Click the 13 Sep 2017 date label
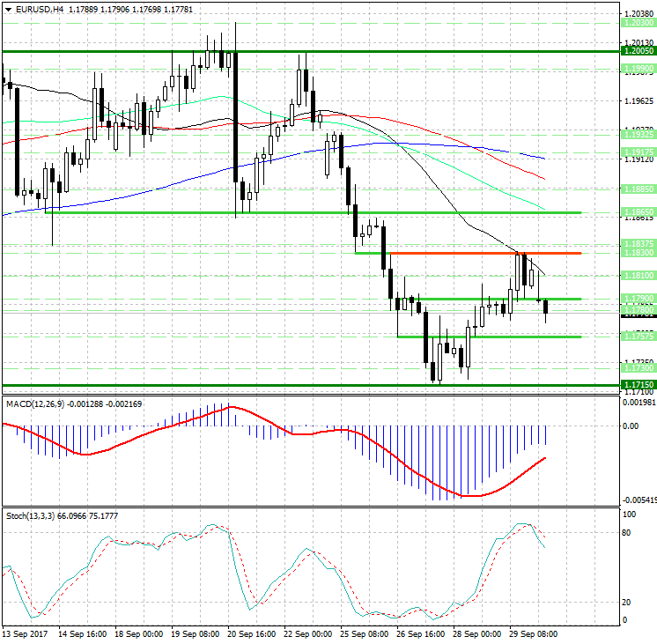Image resolution: width=657 pixels, height=644 pixels. pyautogui.click(x=25, y=634)
